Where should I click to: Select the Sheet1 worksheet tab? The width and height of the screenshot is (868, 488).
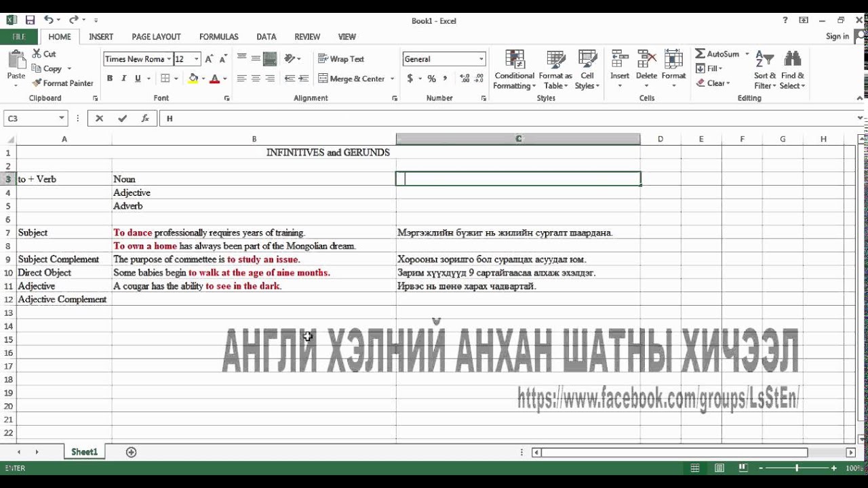click(x=84, y=452)
